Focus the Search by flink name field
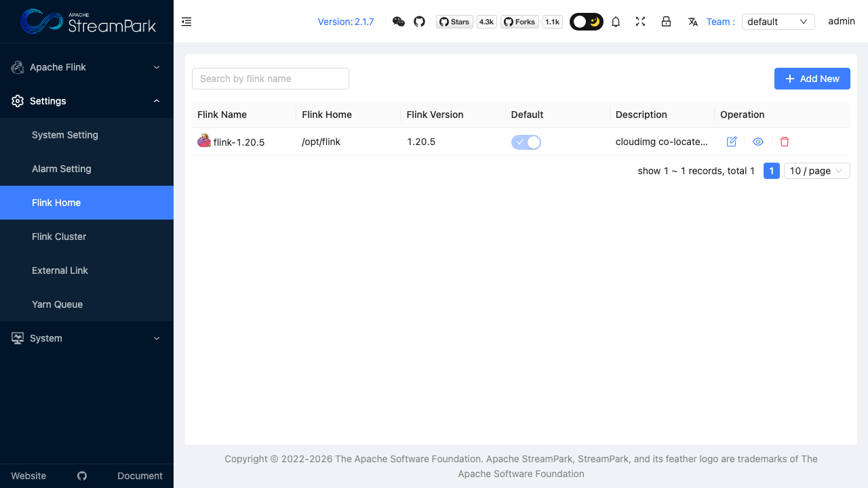This screenshot has height=488, width=868. 271,79
